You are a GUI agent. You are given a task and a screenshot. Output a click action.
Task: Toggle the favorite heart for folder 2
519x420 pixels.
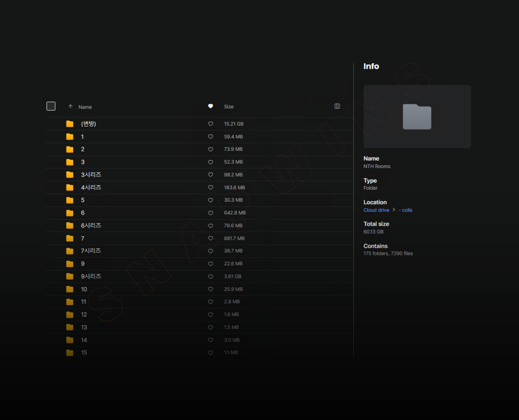(210, 149)
